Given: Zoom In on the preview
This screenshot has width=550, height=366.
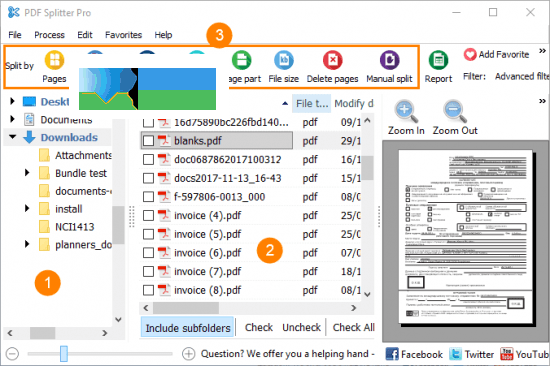Looking at the screenshot, I should (406, 118).
